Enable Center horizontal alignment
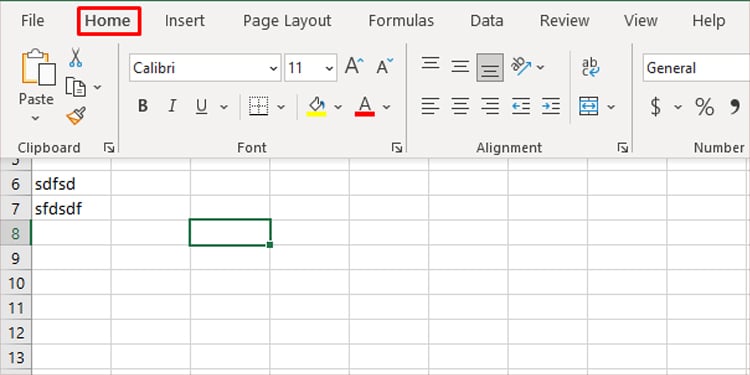 [460, 106]
